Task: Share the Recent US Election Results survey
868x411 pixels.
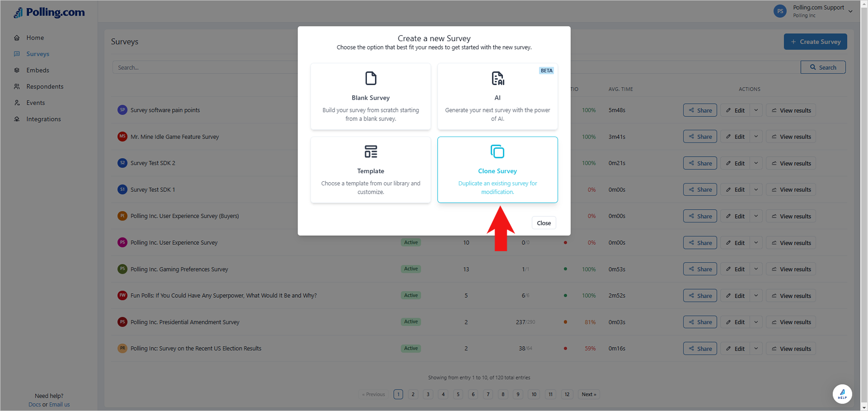Action: (x=700, y=348)
